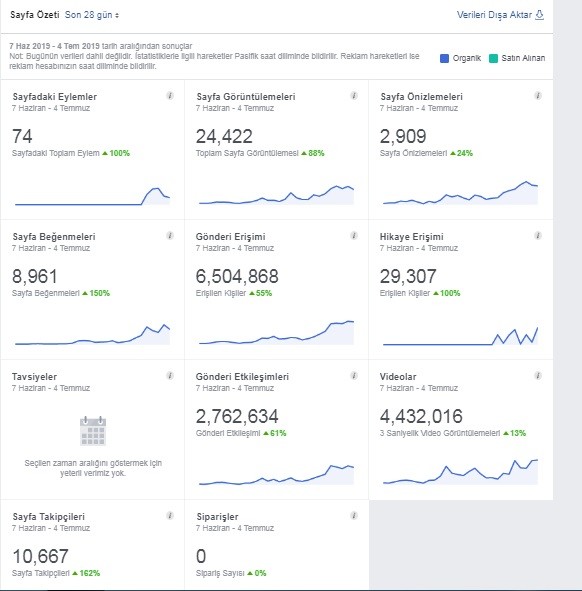Expand the Son 28 gün date range dropdown

pos(92,15)
